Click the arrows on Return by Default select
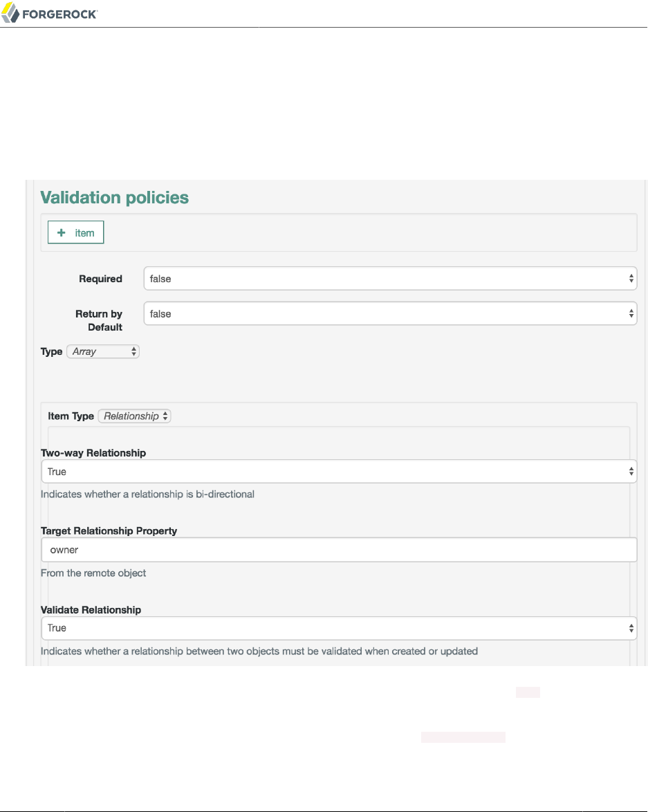The image size is (648, 812). coord(631,314)
